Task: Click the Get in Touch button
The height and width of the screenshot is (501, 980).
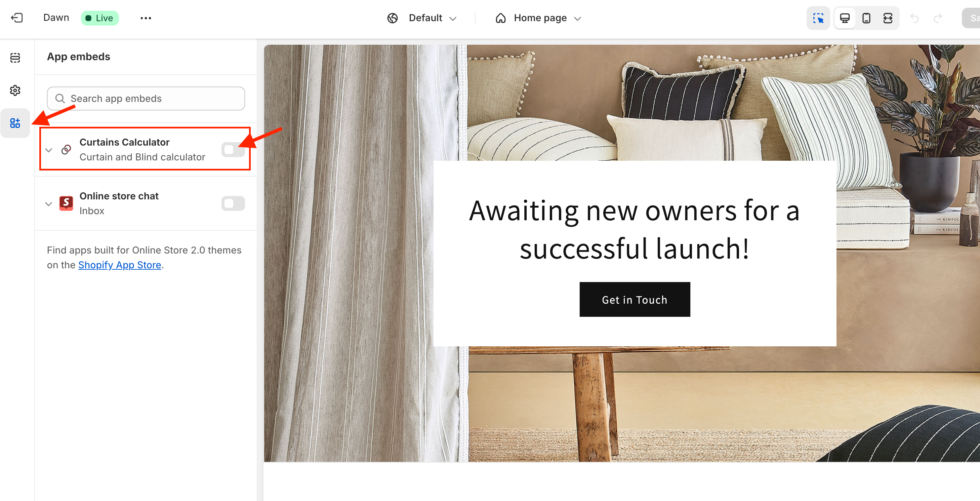Action: click(x=634, y=299)
